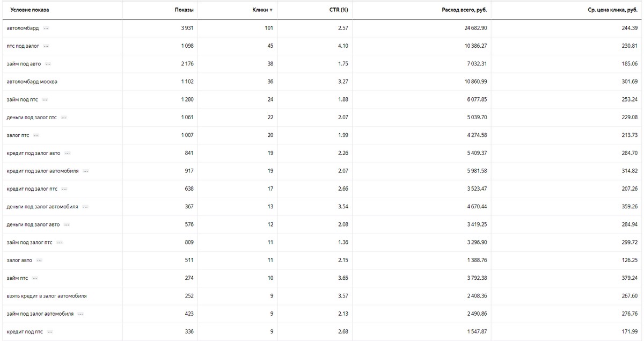Open the ellipsis beside займ под птс
The height and width of the screenshot is (341, 644).
pos(45,100)
